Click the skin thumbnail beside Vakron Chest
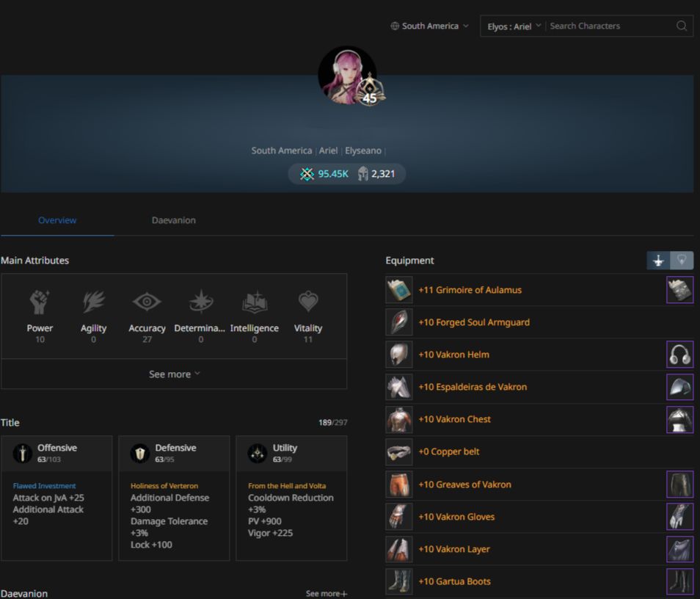This screenshot has width=700, height=599. click(x=680, y=419)
